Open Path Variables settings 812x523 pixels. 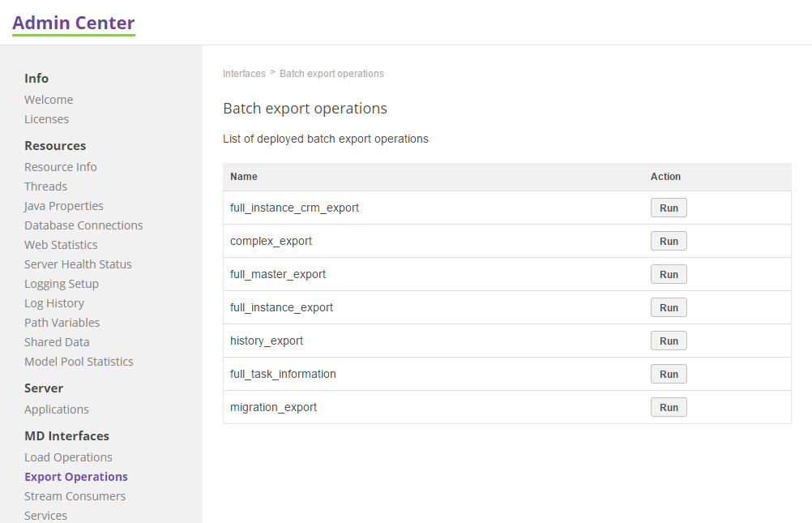(x=62, y=322)
